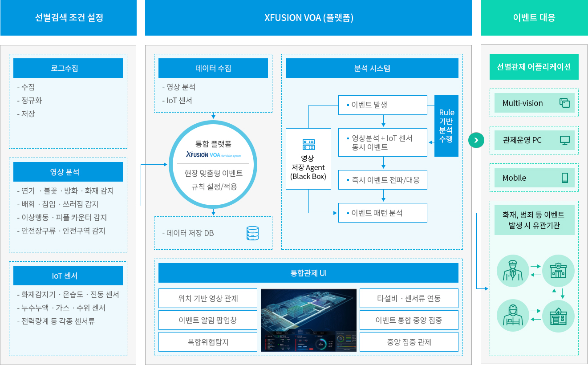
Task: Click the 즉시 이벤트 전파/대응 box
Action: point(383,180)
